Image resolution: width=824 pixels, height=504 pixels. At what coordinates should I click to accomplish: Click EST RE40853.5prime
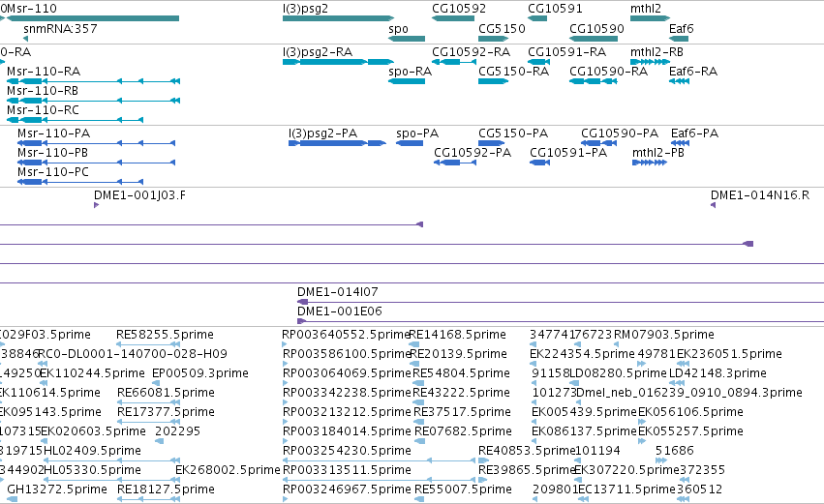[x=483, y=460]
